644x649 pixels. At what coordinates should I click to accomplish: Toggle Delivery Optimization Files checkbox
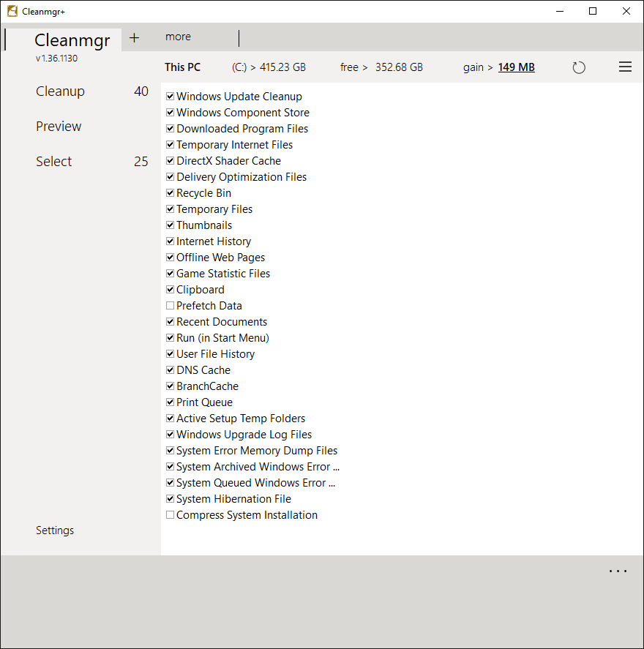(170, 177)
